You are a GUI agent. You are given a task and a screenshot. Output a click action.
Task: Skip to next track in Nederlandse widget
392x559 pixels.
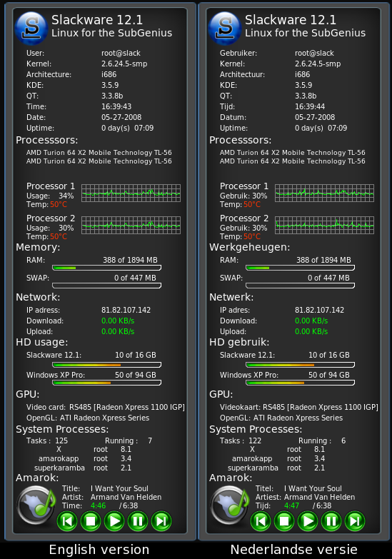355,521
